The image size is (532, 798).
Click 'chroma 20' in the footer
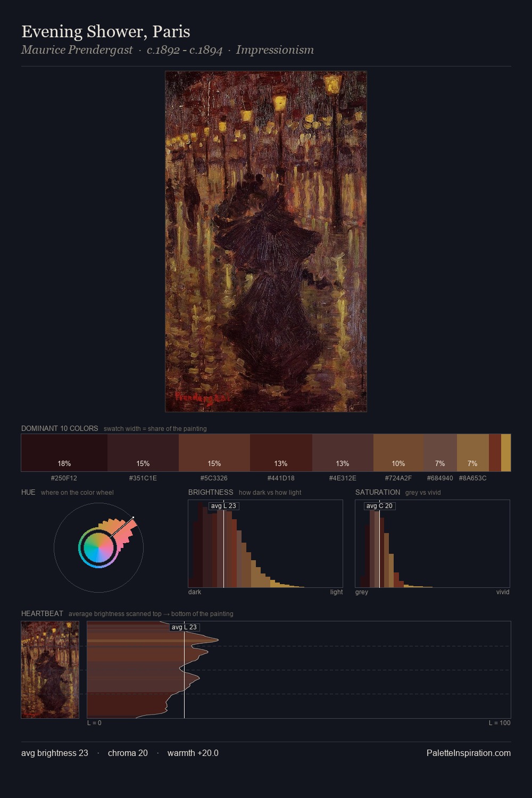(128, 753)
